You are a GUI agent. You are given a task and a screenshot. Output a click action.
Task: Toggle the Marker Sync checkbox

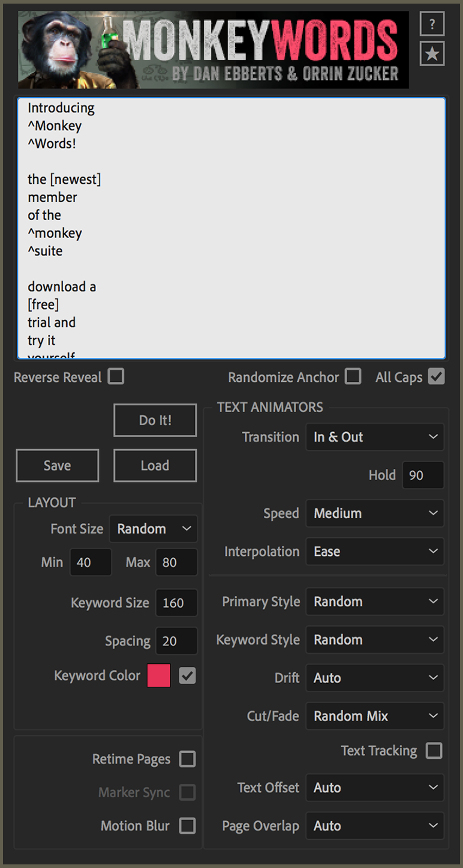(188, 792)
